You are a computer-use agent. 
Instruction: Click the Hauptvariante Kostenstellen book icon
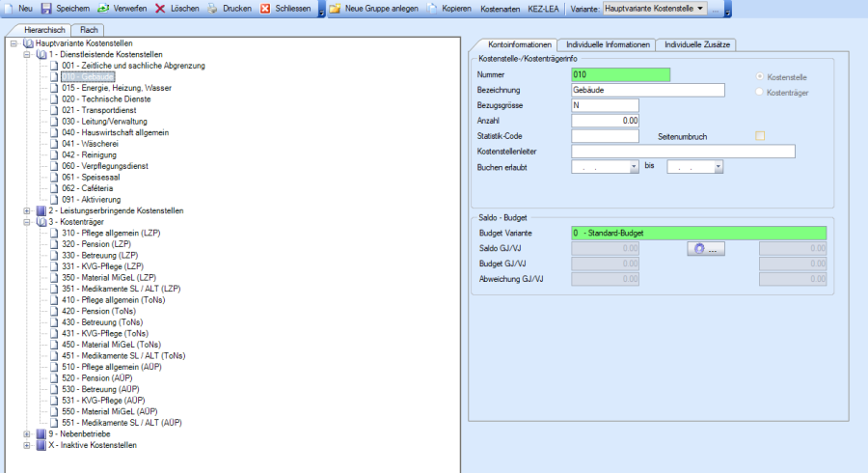(28, 43)
